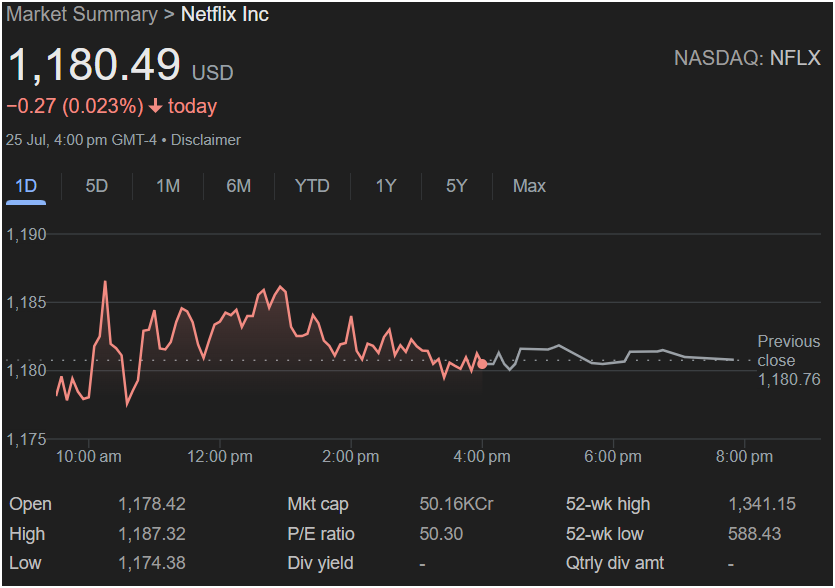The image size is (835, 588).
Task: Click the 1,185 price axis label
Action: point(26,303)
